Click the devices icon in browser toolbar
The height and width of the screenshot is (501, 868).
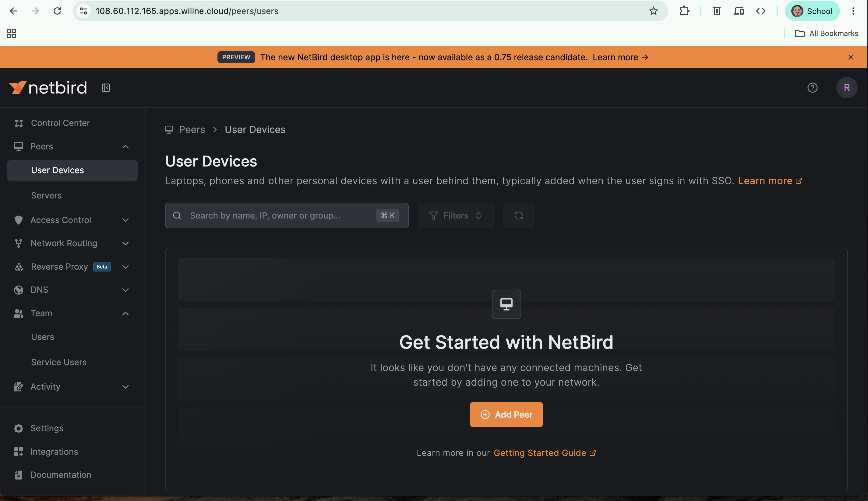(739, 11)
